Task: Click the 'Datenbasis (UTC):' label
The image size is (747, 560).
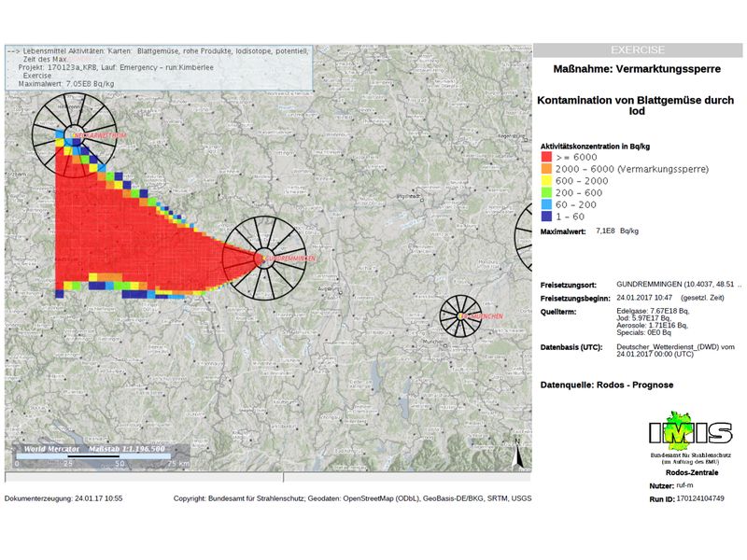Action: coord(571,347)
